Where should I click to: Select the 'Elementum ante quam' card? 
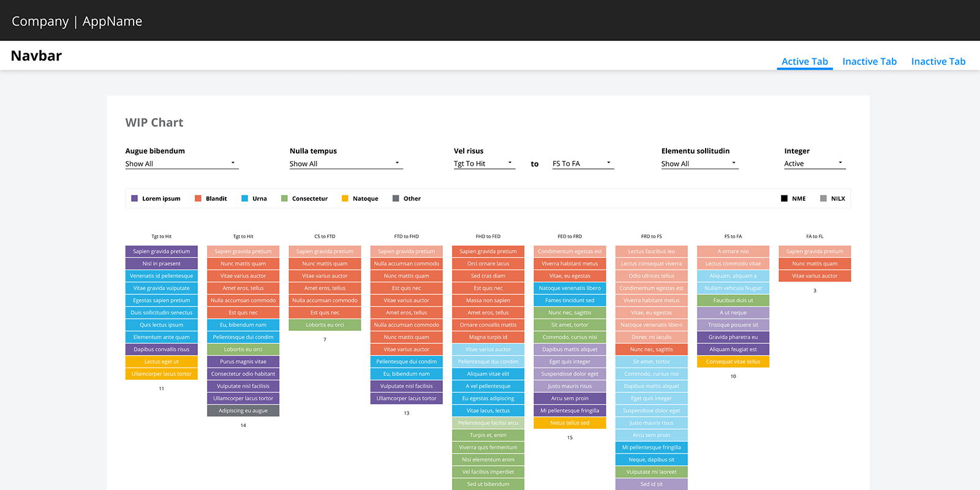pyautogui.click(x=162, y=337)
